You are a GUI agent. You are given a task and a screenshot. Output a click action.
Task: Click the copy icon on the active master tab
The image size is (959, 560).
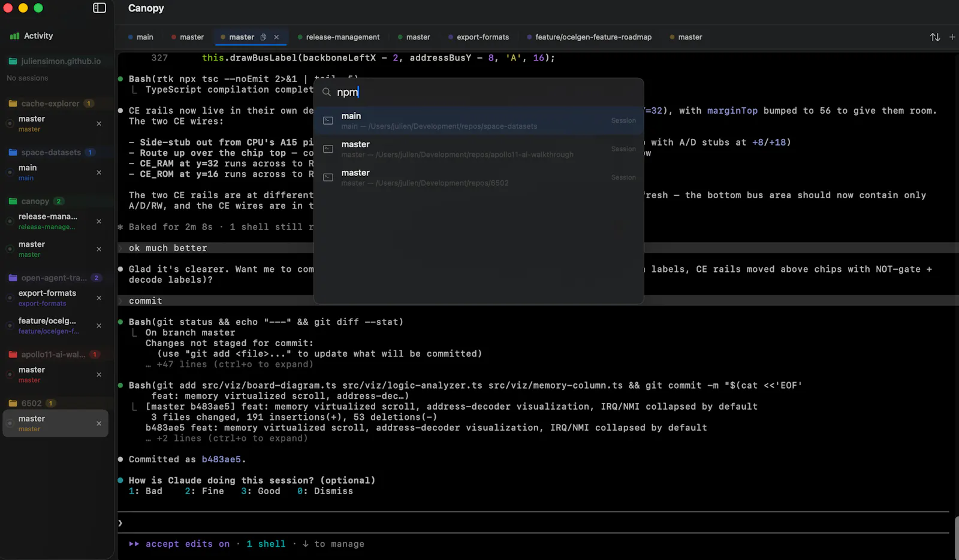pos(263,37)
